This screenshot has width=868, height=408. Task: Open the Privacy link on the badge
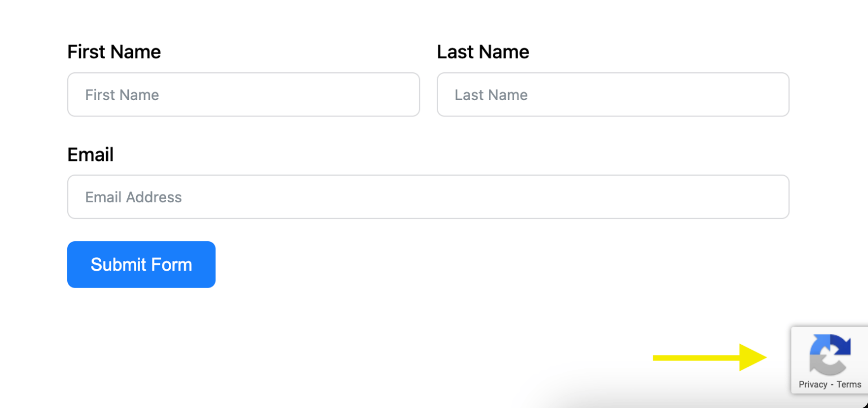click(x=813, y=384)
